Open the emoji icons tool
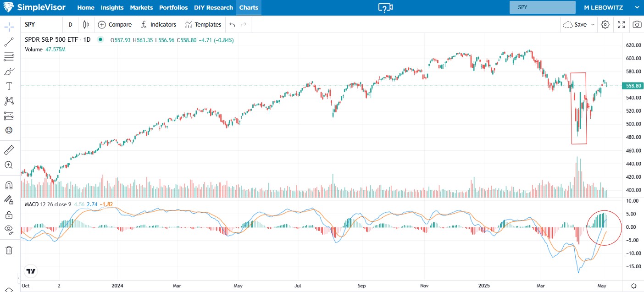This screenshot has width=644, height=292. [9, 130]
